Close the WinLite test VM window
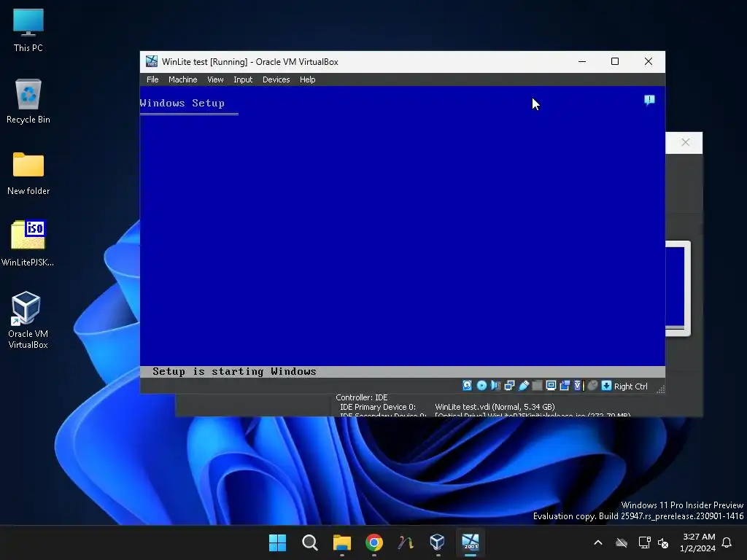 coord(649,61)
